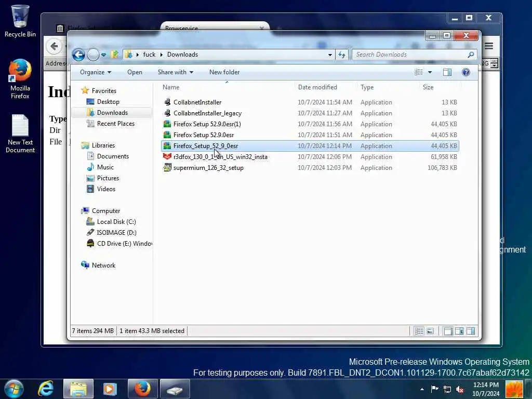The image size is (532, 399).
Task: Click the muted volume tray icon
Action: tap(460, 389)
